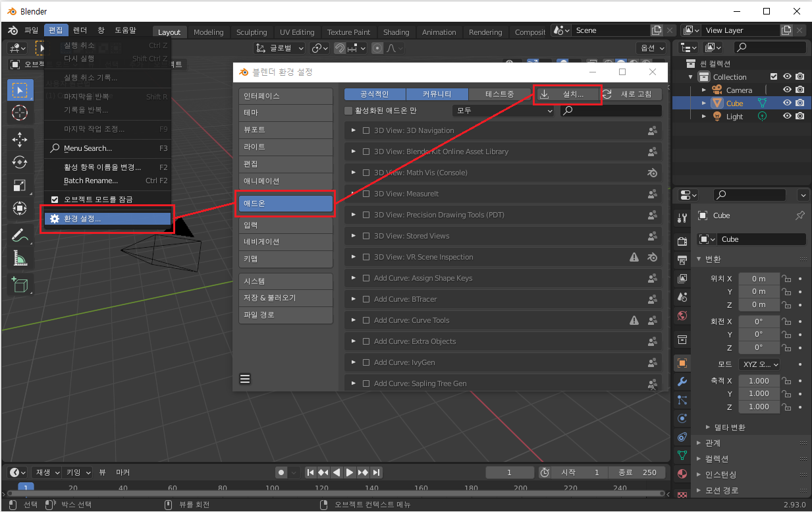Image resolution: width=812 pixels, height=512 pixels.
Task: Open the Tool properties tab (wrench screwdriver)
Action: coord(682,217)
